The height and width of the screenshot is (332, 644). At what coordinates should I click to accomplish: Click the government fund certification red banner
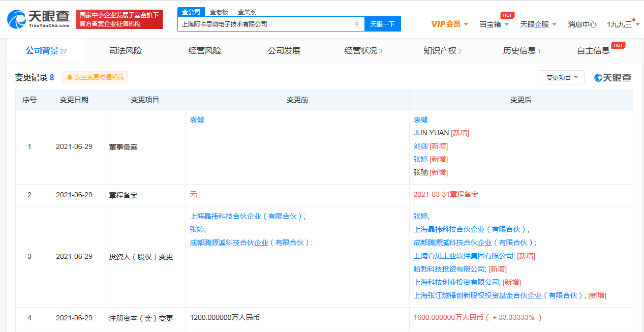[x=119, y=19]
